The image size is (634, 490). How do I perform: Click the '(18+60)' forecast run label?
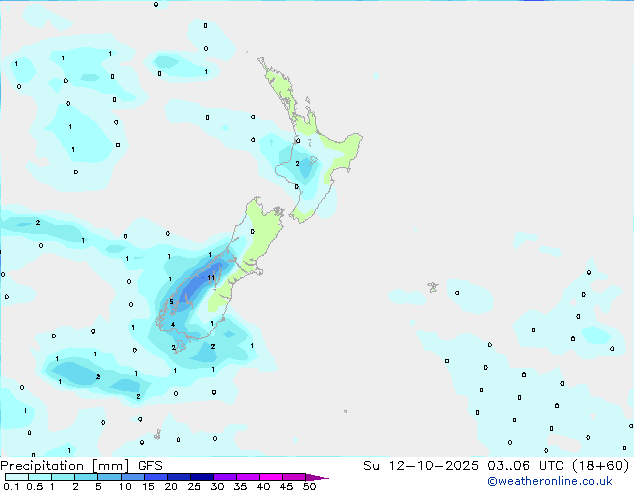point(601,466)
